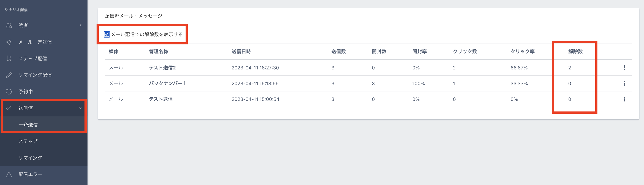Image resolution: width=644 pixels, height=185 pixels.
Task: Click the step delivery sort icon
Action: (9, 58)
